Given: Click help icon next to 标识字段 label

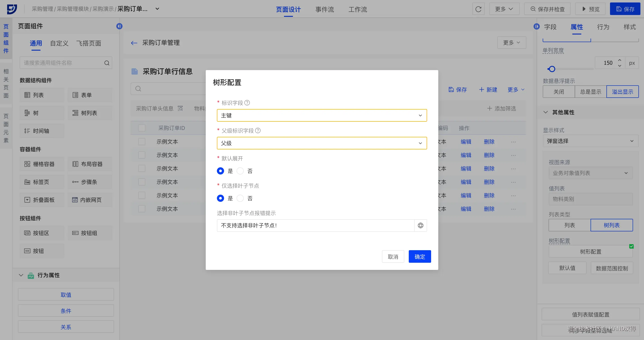Looking at the screenshot, I should click(247, 103).
